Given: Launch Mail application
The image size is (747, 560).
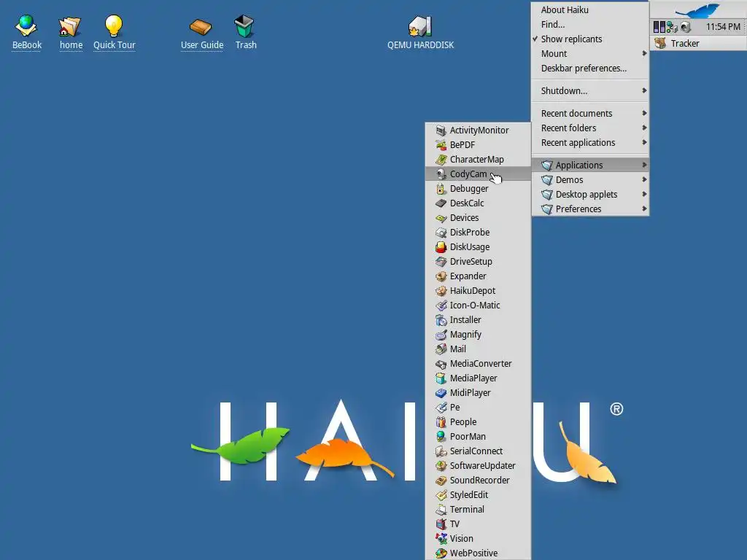Looking at the screenshot, I should tap(478, 349).
